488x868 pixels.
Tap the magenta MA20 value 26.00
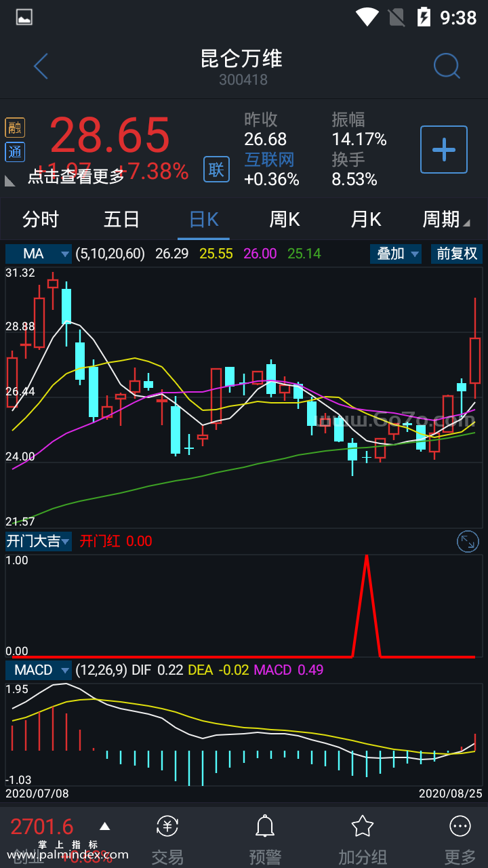[x=260, y=254]
